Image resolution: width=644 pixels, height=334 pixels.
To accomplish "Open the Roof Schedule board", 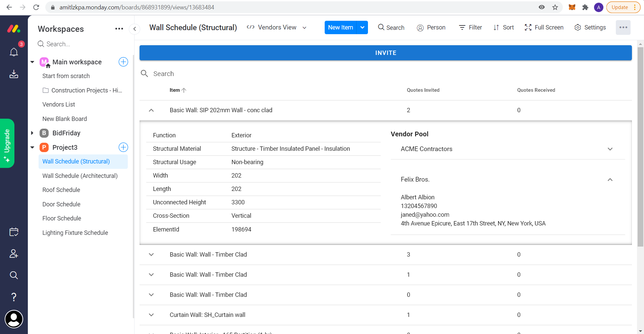I will 61,190.
